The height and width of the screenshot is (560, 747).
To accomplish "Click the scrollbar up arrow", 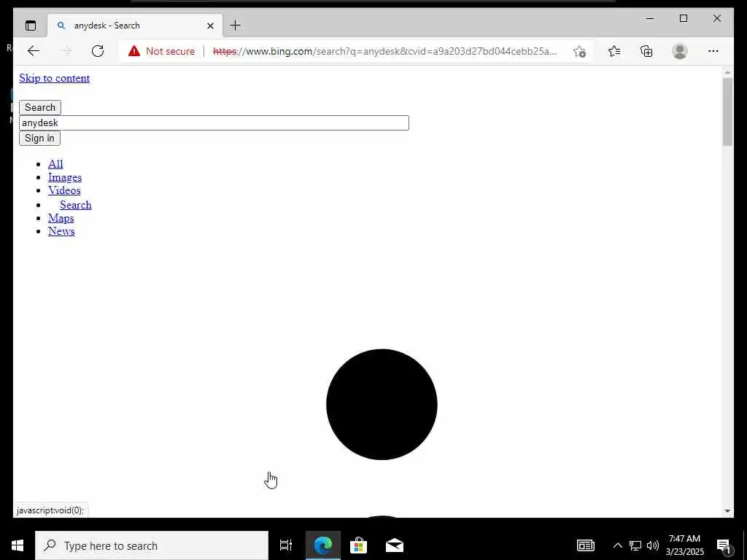I will point(727,72).
